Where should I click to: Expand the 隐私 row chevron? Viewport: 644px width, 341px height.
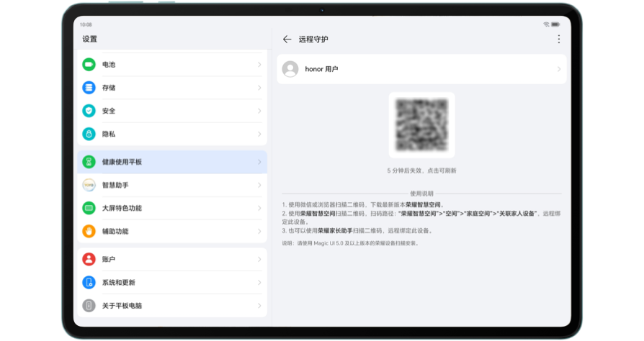(259, 134)
